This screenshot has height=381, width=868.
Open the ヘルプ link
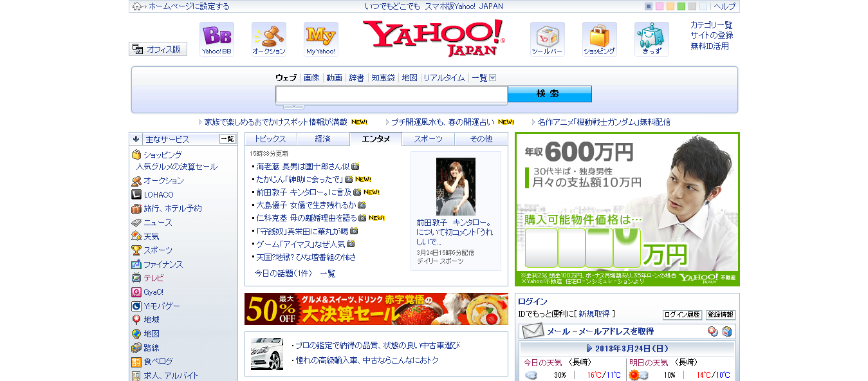pyautogui.click(x=725, y=6)
